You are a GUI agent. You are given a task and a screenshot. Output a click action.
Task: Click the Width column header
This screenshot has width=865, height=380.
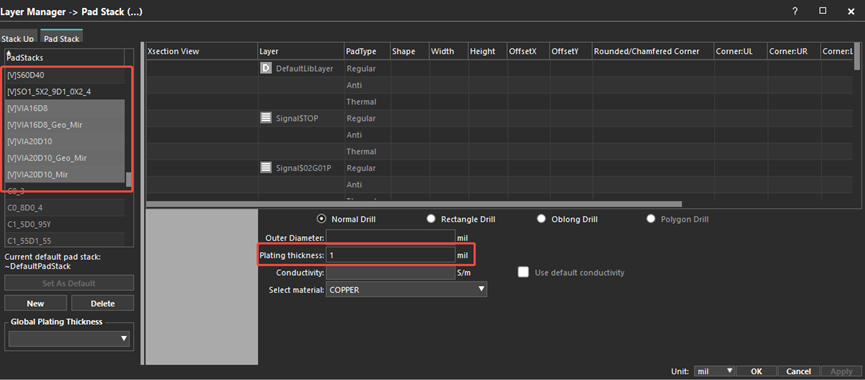[448, 51]
